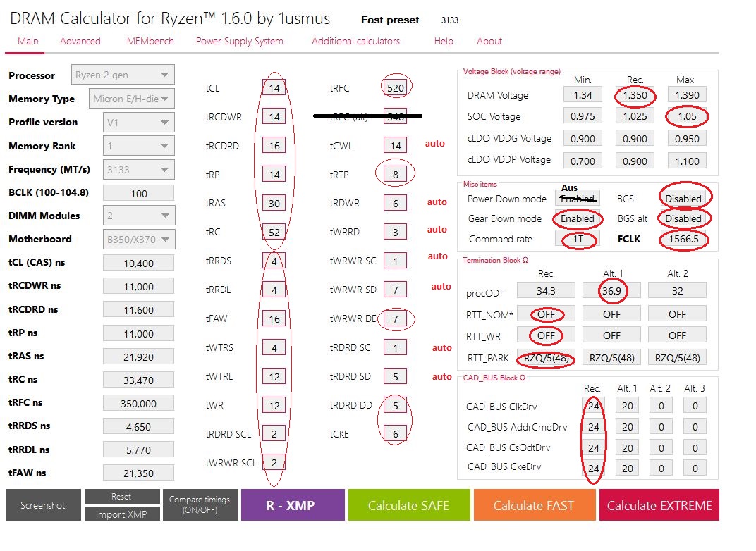Select the tCKE value 6
This screenshot has width=756, height=551.
[396, 433]
